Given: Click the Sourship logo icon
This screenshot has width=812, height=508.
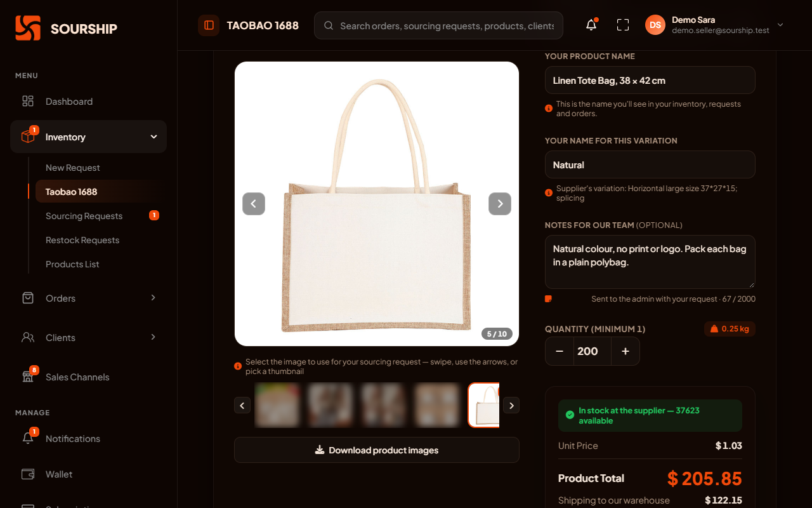Looking at the screenshot, I should 28,28.
